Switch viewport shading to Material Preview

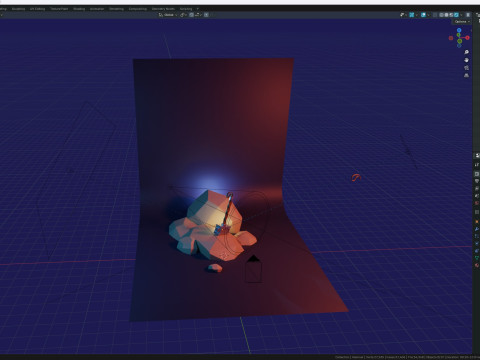point(451,15)
